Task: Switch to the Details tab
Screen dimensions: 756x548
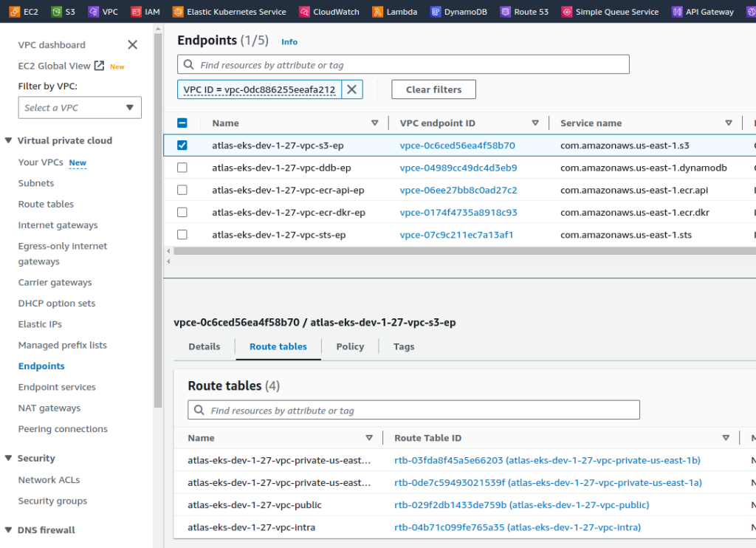Action: [x=204, y=346]
